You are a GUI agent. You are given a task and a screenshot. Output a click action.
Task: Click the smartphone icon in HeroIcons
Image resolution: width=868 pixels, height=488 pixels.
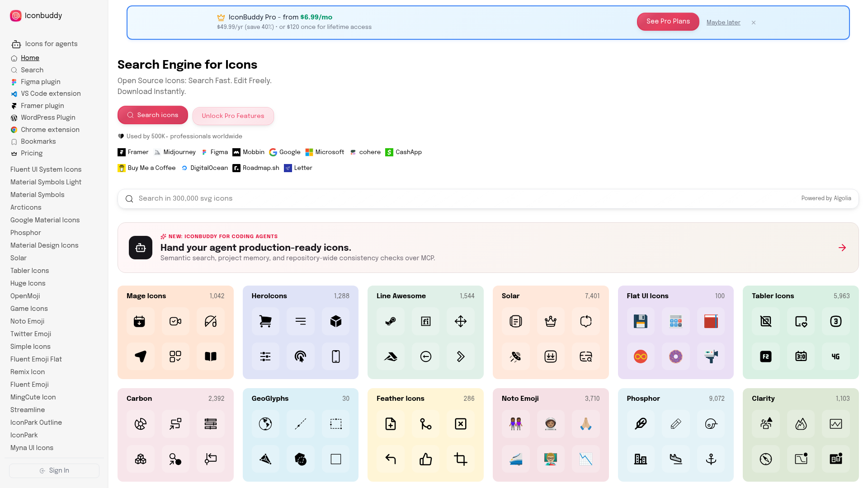[x=336, y=357]
